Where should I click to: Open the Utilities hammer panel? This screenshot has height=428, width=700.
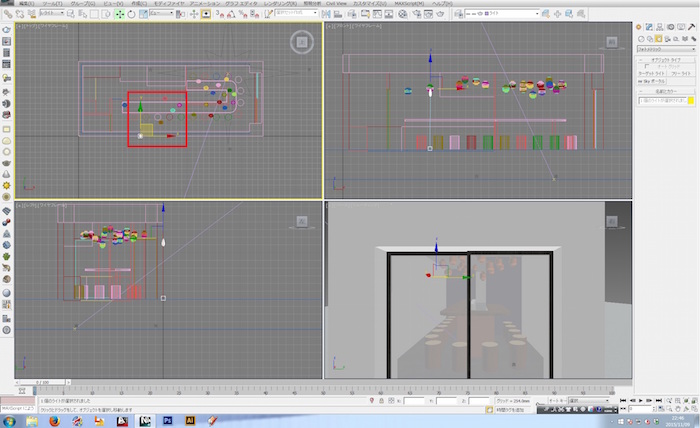pos(691,27)
